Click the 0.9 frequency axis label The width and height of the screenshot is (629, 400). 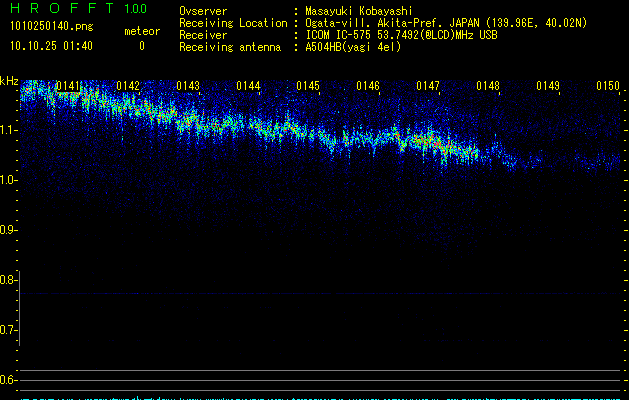coord(8,230)
